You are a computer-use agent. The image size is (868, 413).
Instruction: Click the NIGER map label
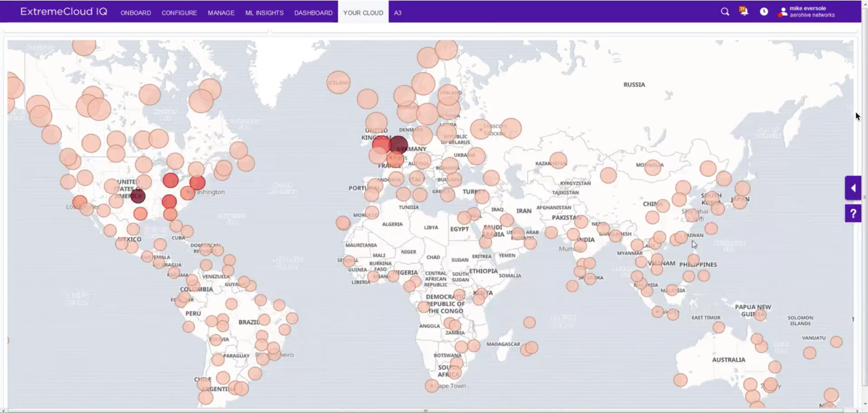click(x=408, y=252)
